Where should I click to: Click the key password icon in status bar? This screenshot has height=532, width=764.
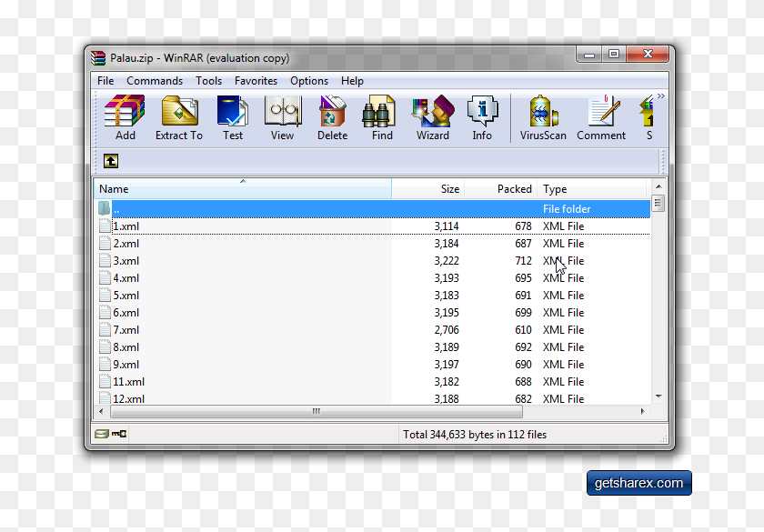click(119, 434)
